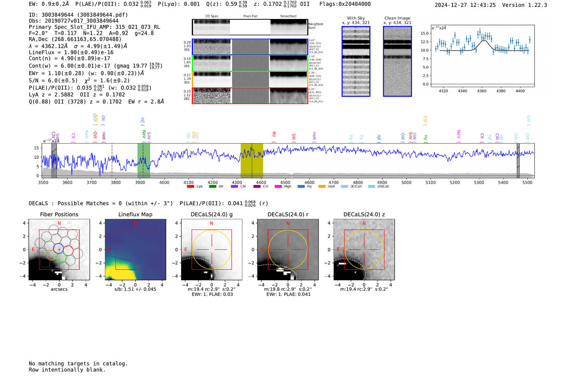The image size is (576, 392).
Task: Click the yellow highlighted band near 4362
Action: [x=252, y=161]
